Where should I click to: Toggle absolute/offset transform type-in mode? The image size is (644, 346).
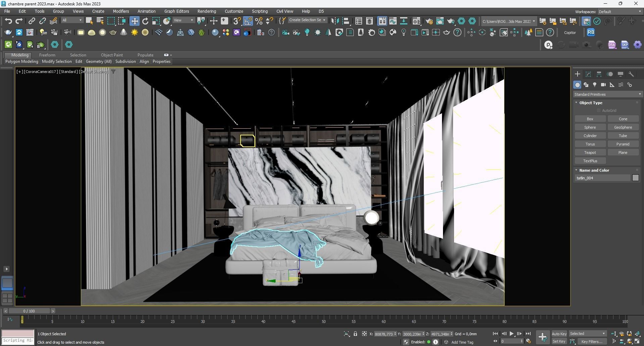[364, 334]
